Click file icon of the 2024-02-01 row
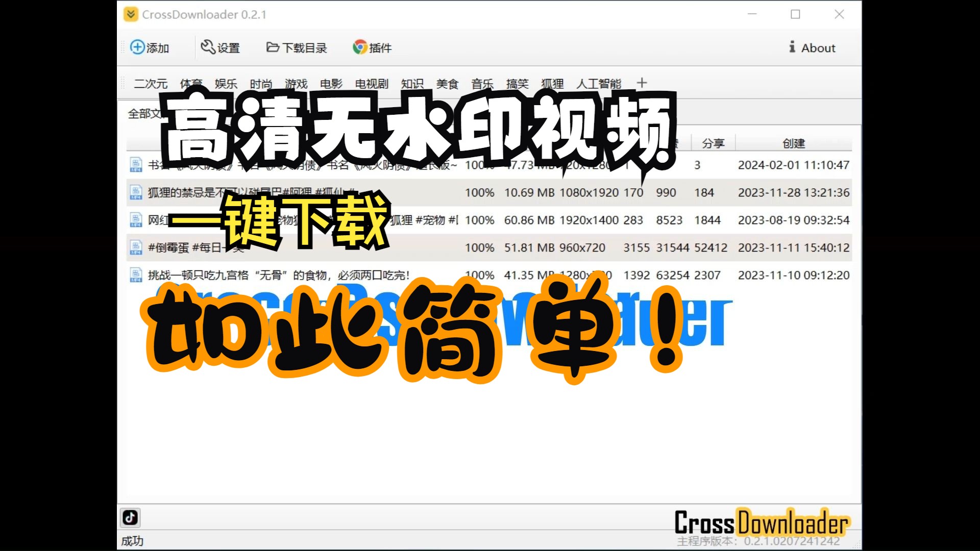980x551 pixels. pos(136,165)
